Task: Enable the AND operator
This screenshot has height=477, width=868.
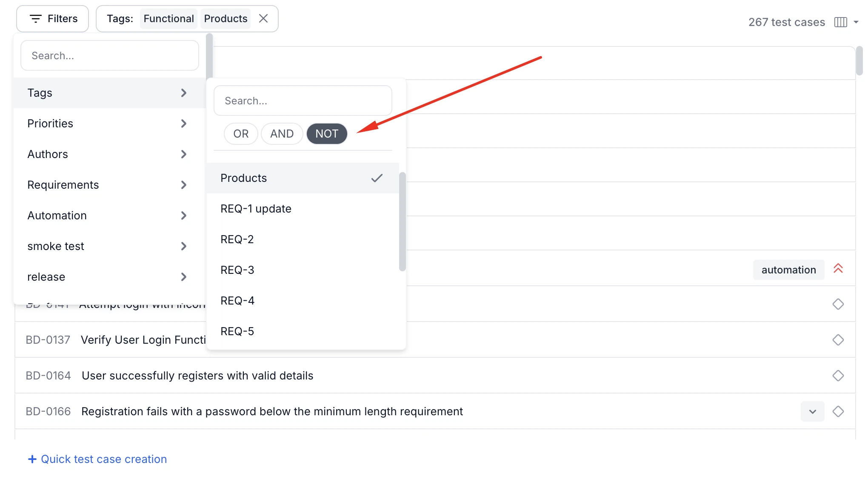Action: coord(282,133)
